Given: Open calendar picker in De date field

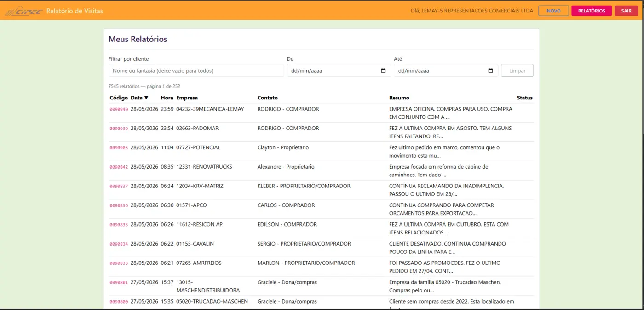Looking at the screenshot, I should tap(384, 71).
